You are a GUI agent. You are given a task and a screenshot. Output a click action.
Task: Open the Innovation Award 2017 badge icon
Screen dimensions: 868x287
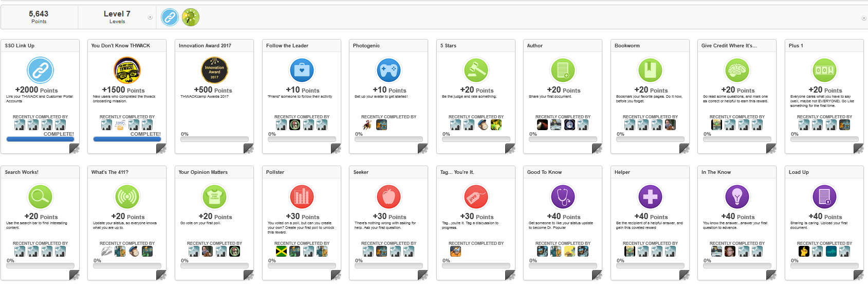(214, 70)
